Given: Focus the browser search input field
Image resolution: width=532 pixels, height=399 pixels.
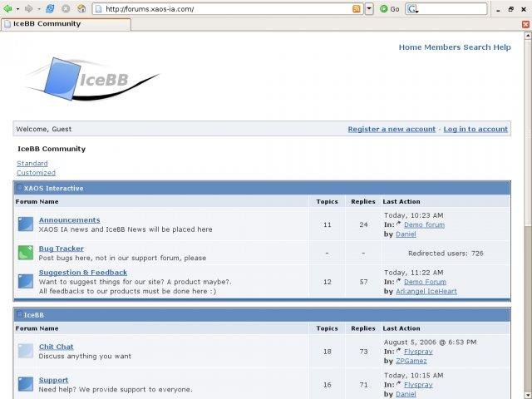Looking at the screenshot, I should (452, 9).
